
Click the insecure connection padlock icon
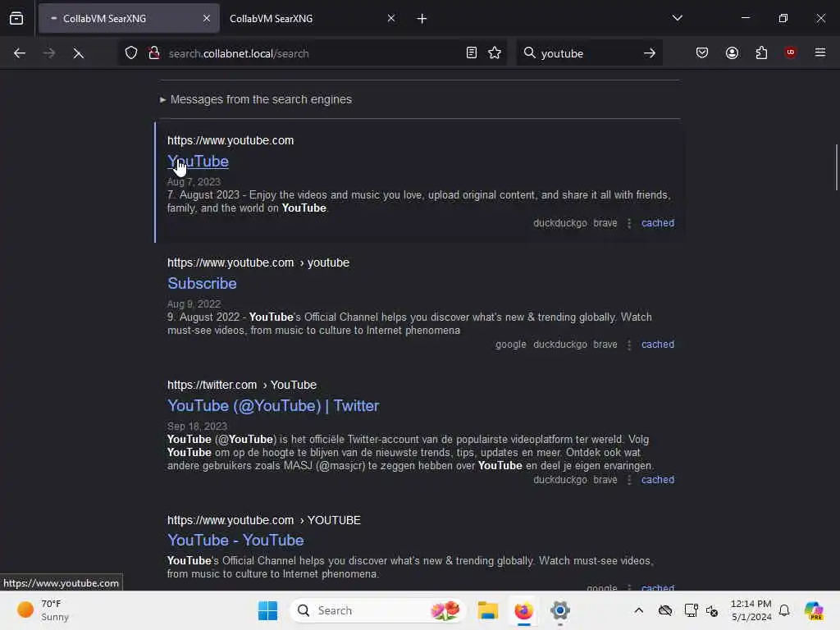(x=154, y=53)
